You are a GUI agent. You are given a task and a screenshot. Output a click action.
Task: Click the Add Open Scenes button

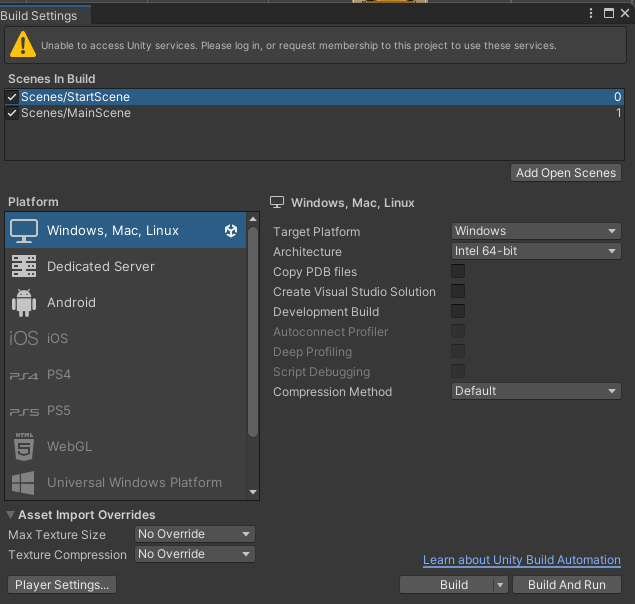pos(565,173)
